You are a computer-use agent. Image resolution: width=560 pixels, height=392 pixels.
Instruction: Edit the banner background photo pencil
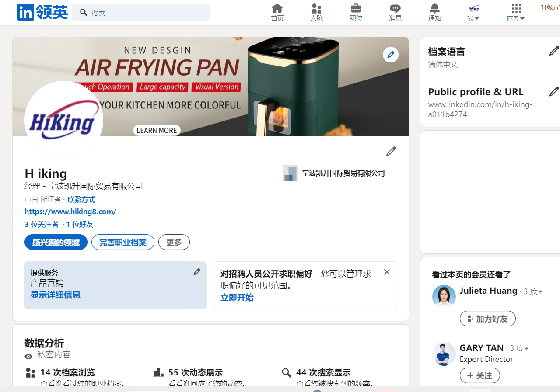point(391,55)
